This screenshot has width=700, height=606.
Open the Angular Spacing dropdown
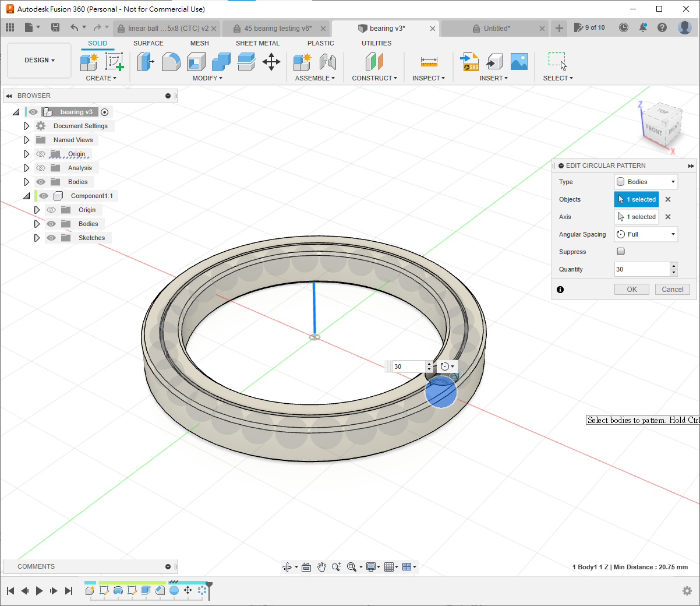click(x=646, y=234)
